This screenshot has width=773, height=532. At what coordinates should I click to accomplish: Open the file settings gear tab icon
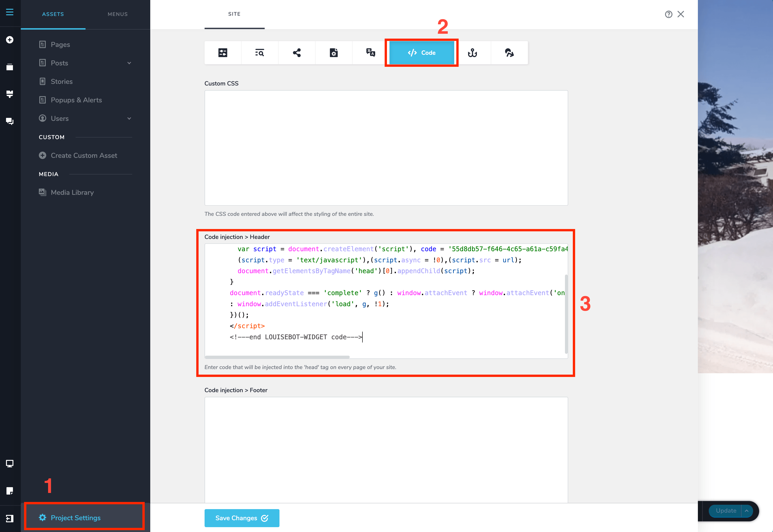point(334,53)
